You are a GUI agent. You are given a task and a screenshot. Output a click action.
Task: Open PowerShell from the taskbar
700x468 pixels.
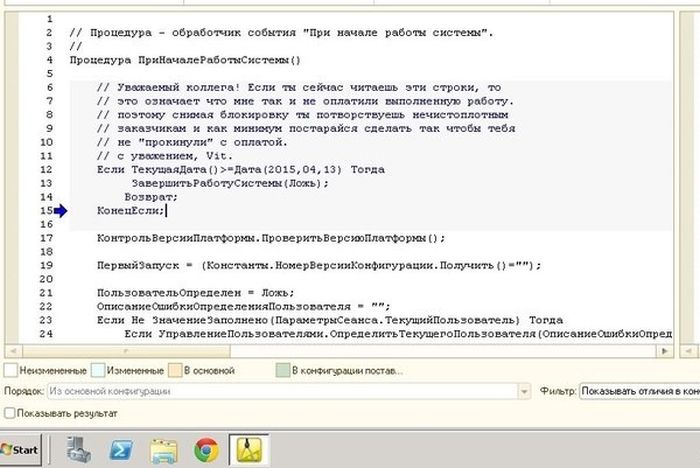[x=122, y=450]
